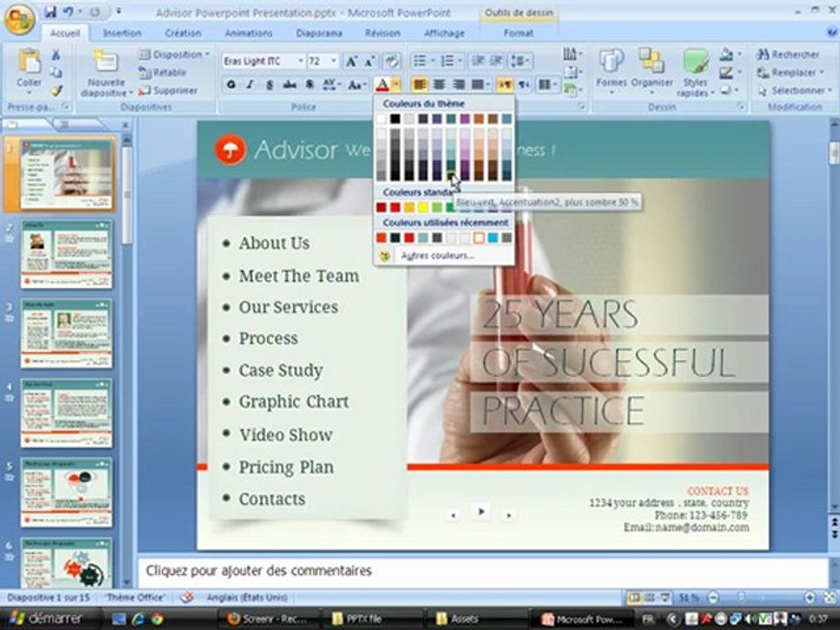Viewport: 840px width, 630px height.
Task: Click decrease list indent icon
Action: 478,61
